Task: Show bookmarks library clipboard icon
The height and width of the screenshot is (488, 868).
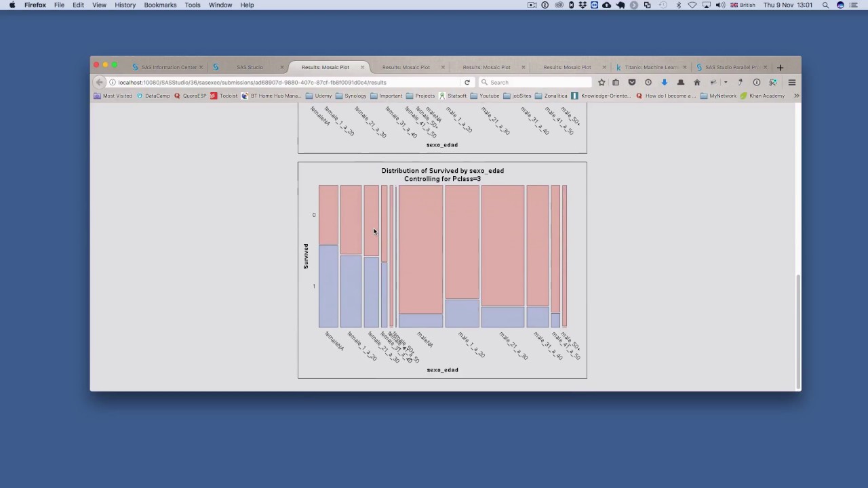Action: tap(616, 82)
